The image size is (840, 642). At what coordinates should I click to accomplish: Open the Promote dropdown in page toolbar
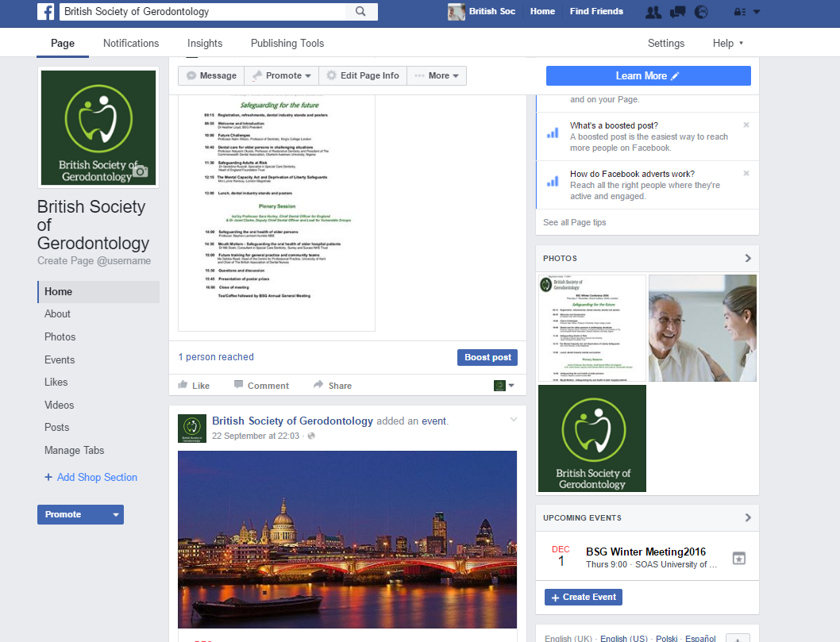(x=282, y=75)
